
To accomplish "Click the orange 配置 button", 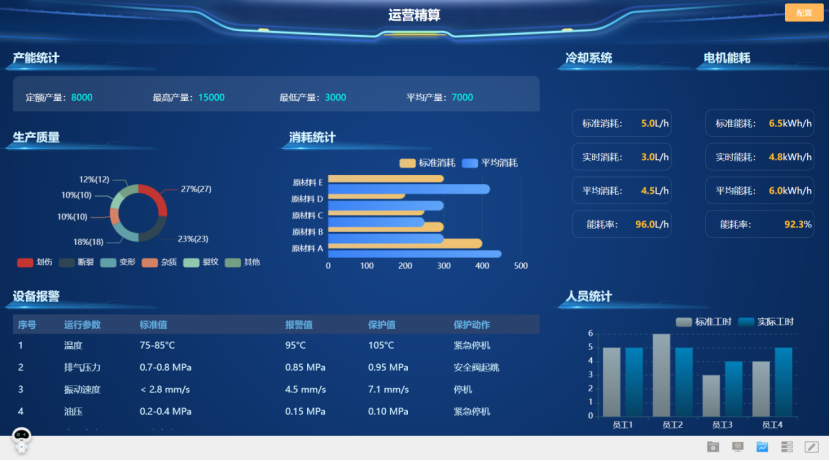I will tap(802, 13).
